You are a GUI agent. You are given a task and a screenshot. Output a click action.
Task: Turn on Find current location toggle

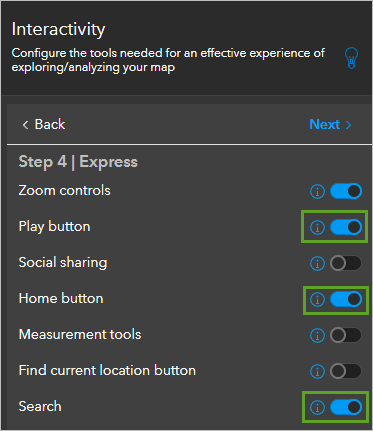coord(346,371)
